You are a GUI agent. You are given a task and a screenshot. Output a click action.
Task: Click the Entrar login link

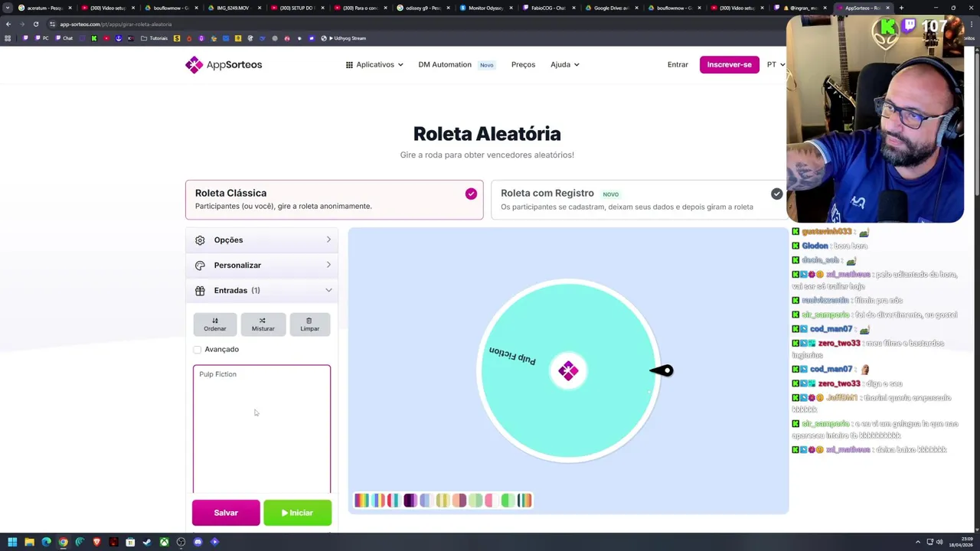coord(678,65)
